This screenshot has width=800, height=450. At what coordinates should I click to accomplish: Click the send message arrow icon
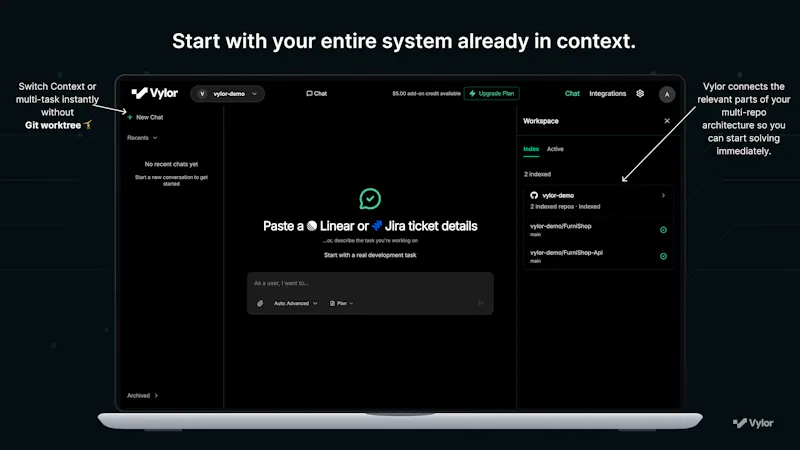pyautogui.click(x=480, y=303)
